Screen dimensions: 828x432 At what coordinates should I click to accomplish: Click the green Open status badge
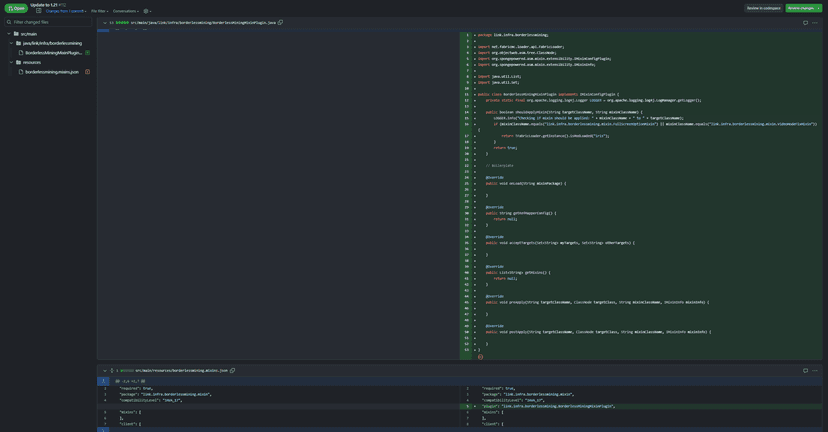pyautogui.click(x=16, y=8)
